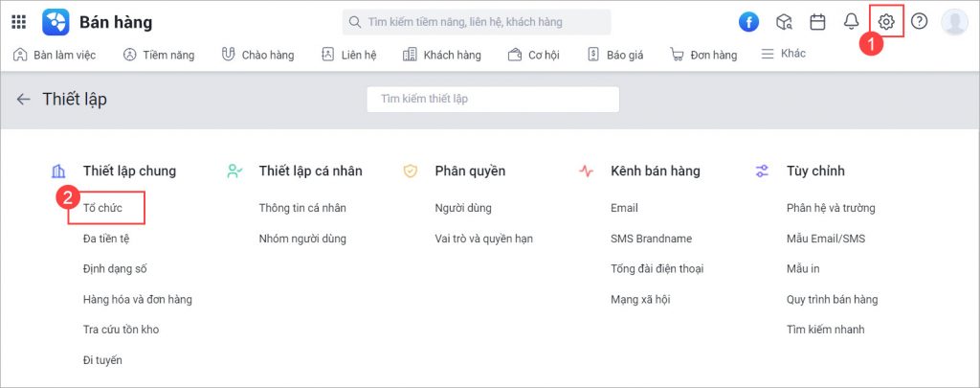Go back with the arrow beside Thiết lập

click(24, 99)
